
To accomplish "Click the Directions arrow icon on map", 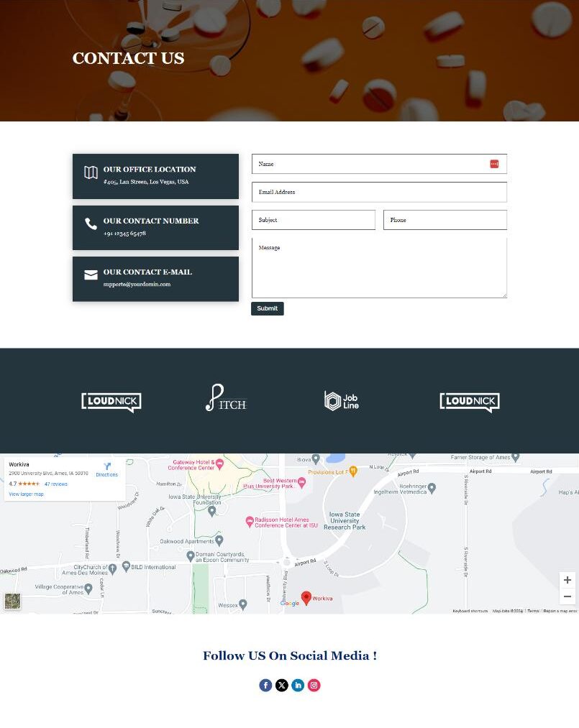I will [107, 466].
